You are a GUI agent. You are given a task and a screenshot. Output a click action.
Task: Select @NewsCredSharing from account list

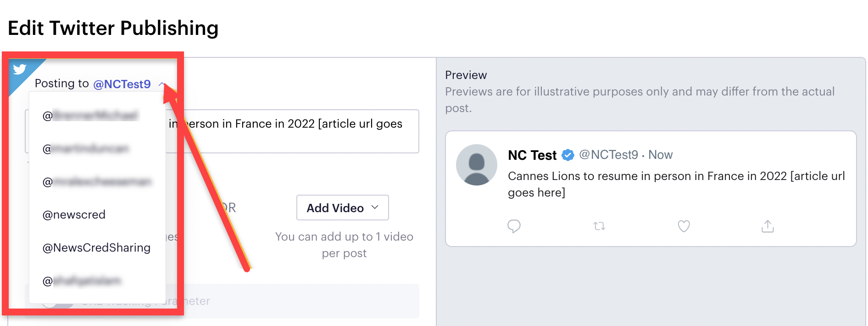click(97, 247)
